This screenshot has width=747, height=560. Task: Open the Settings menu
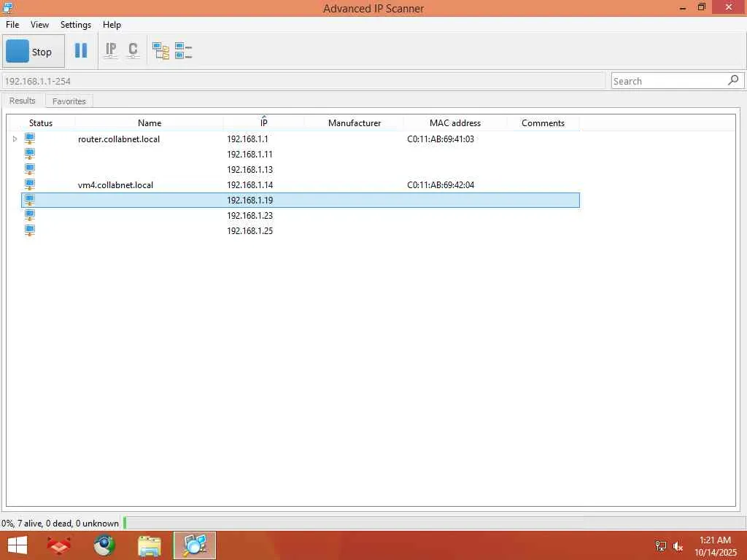[76, 25]
